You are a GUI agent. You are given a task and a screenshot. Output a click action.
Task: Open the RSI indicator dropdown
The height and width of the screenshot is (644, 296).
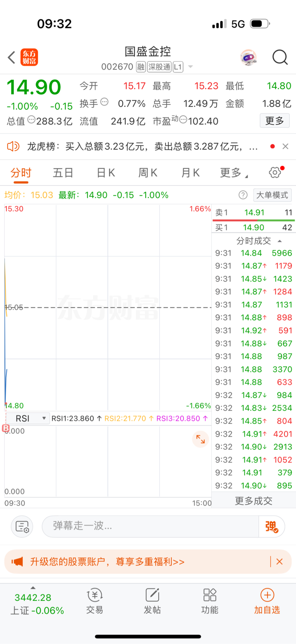click(x=27, y=418)
